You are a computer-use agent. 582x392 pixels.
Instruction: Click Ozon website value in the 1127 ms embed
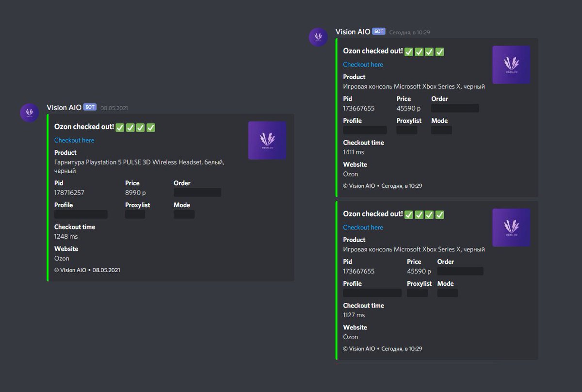tap(350, 337)
